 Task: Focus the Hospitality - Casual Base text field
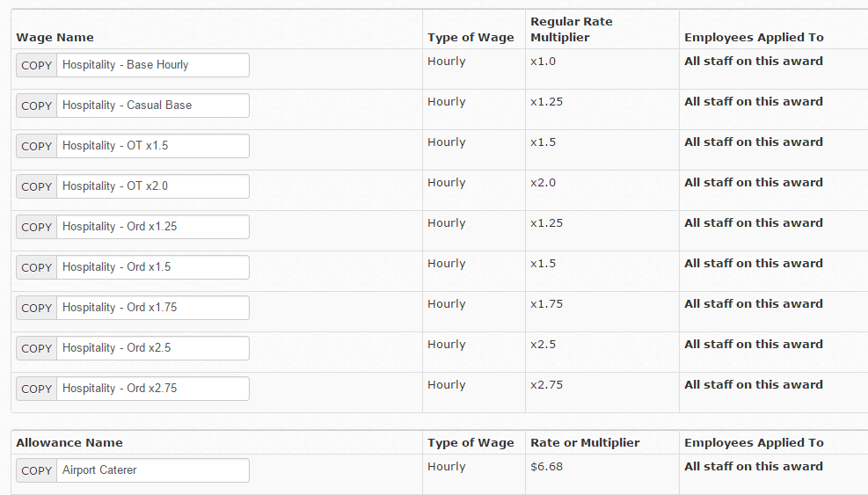[153, 106]
